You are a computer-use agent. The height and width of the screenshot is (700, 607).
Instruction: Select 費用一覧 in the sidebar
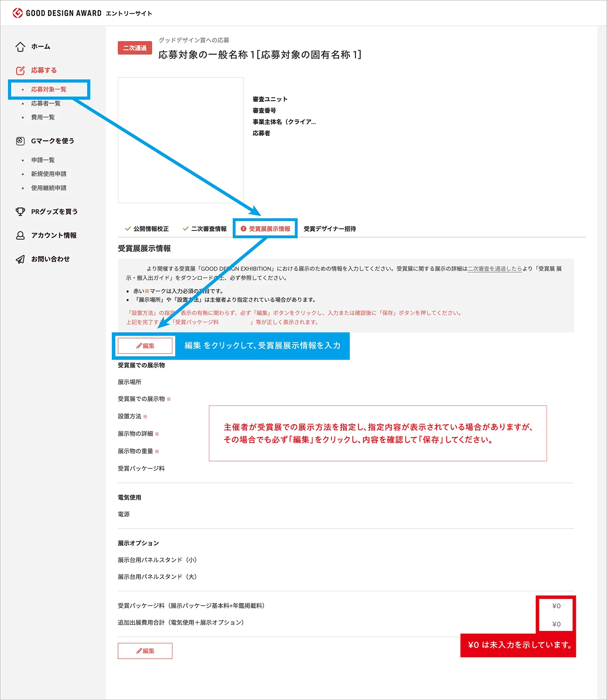point(43,117)
